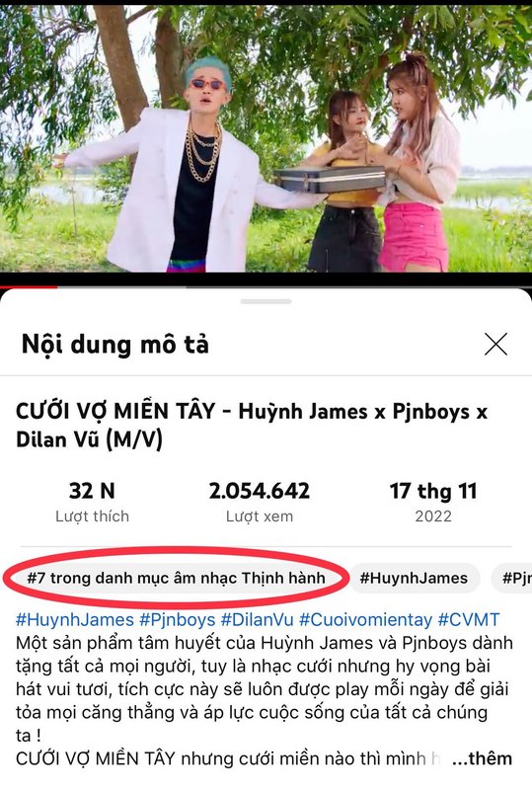
Task: Click the video progress bar
Action: pyautogui.click(x=266, y=286)
